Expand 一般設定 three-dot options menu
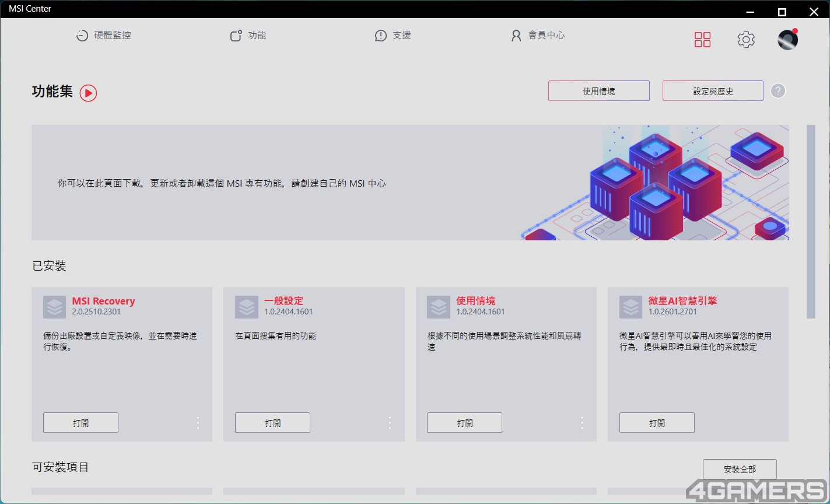 tap(390, 423)
